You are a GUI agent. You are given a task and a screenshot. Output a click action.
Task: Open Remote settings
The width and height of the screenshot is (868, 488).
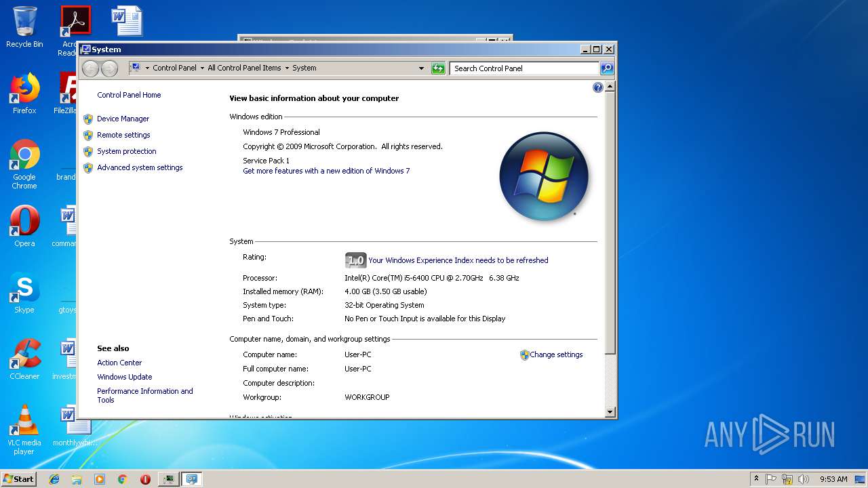coord(123,135)
